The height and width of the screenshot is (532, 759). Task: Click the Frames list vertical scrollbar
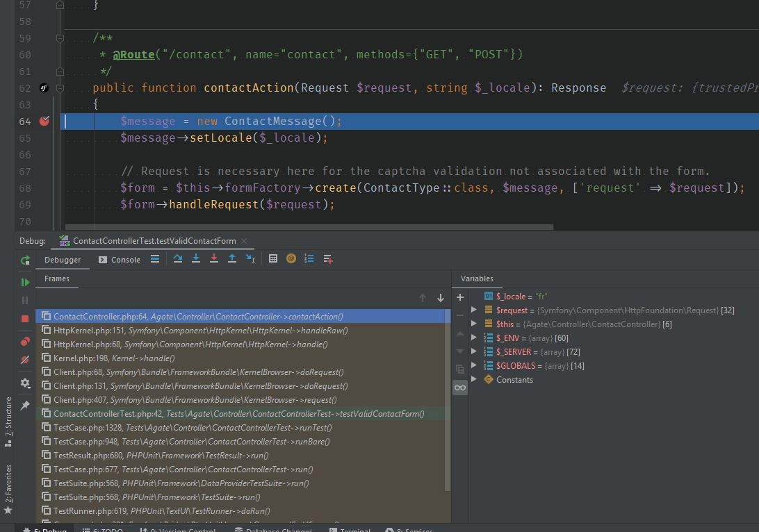coord(448,400)
